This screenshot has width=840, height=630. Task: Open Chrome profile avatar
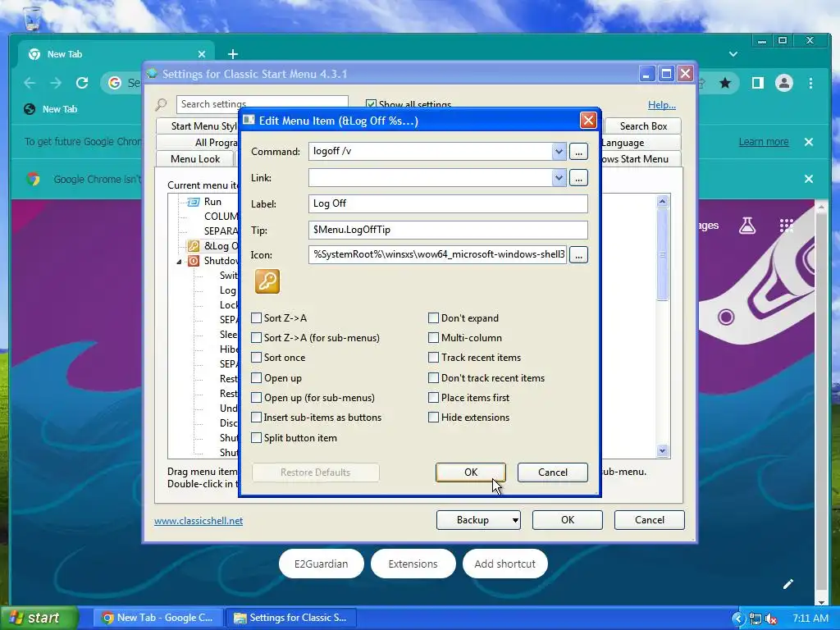click(783, 83)
